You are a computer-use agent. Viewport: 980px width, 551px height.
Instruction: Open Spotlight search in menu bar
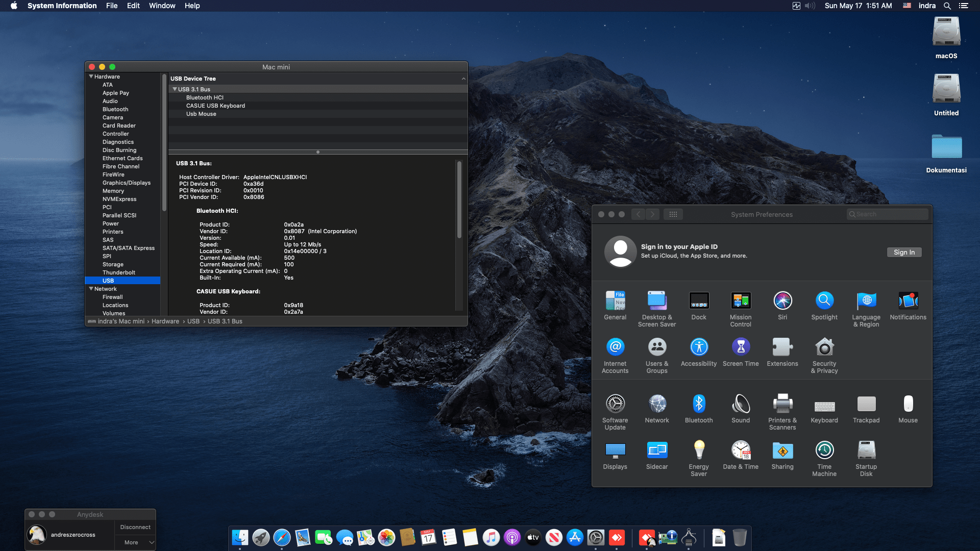coord(947,6)
